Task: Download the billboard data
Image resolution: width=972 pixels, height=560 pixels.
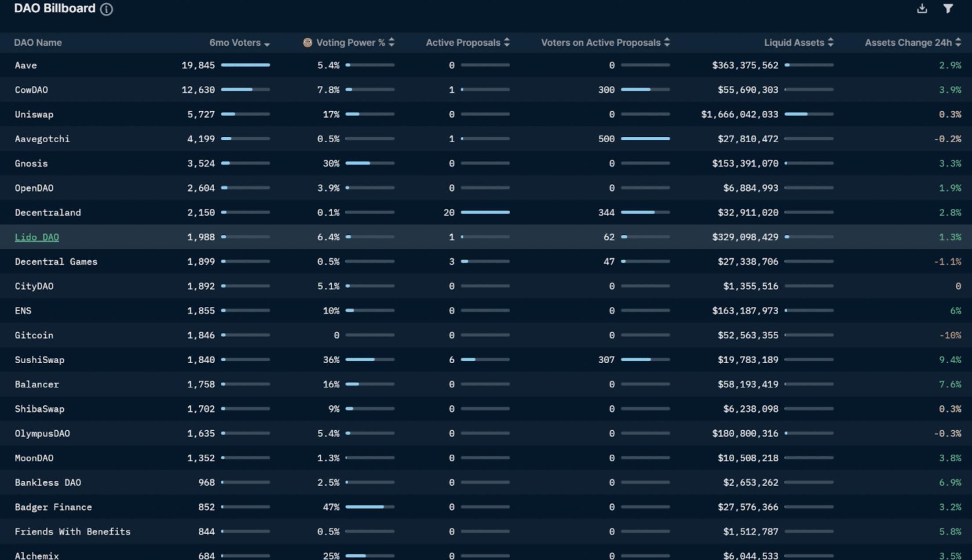Action: click(x=922, y=8)
